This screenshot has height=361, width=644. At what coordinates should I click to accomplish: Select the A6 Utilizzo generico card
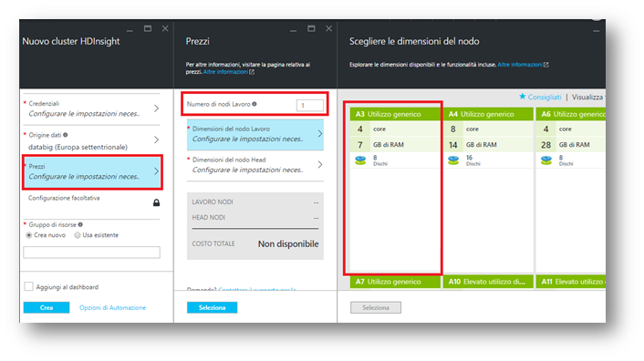point(571,189)
